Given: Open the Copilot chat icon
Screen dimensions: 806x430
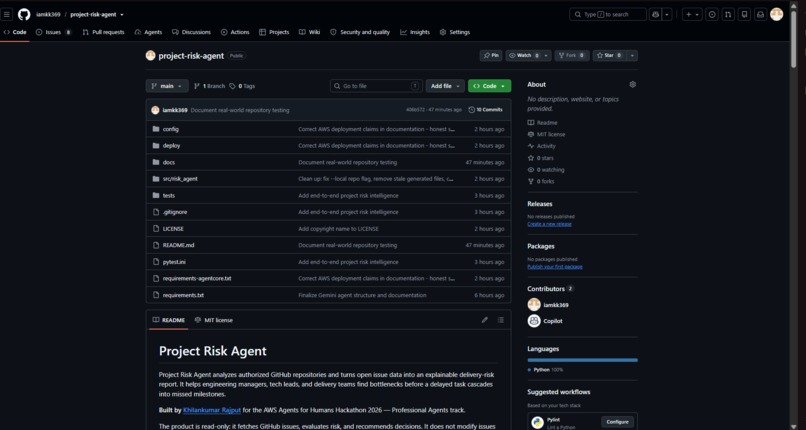Looking at the screenshot, I should [655, 14].
